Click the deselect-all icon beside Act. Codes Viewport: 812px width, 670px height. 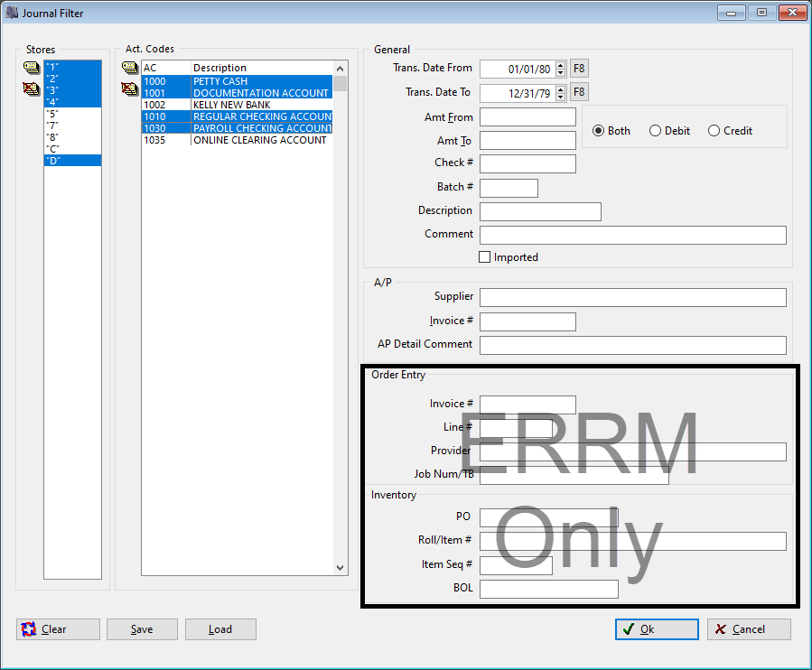coord(129,89)
